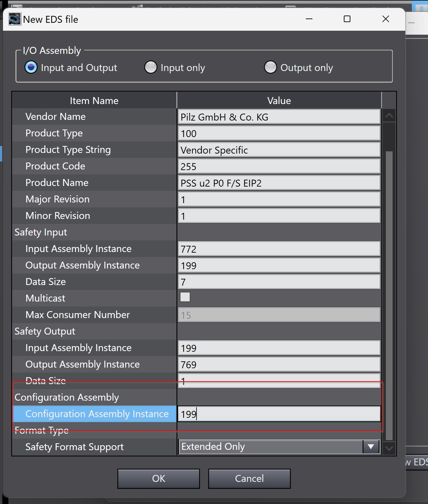428x504 pixels.
Task: Click the Safety Input section header
Action: (41, 232)
